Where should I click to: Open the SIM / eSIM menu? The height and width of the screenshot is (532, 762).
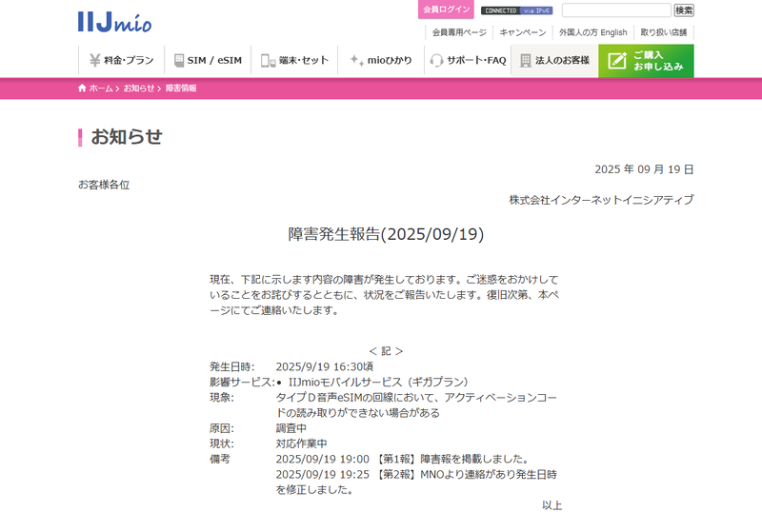pyautogui.click(x=208, y=60)
